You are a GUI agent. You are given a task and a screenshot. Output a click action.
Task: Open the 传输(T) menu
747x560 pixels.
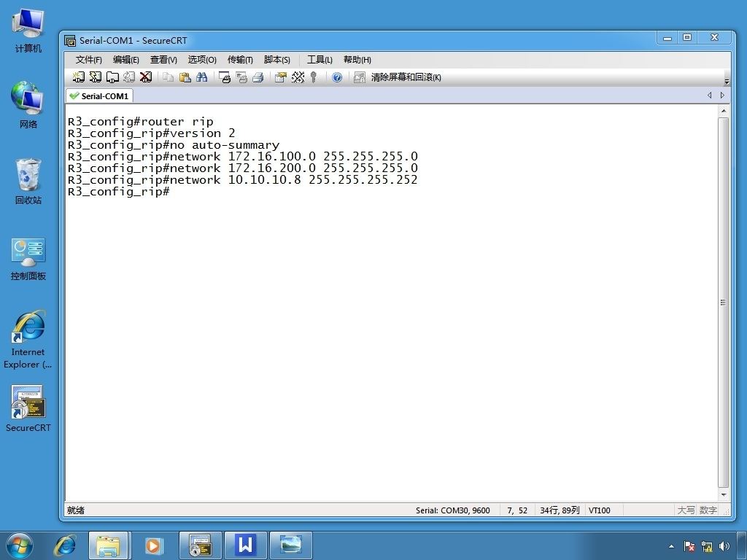pos(240,60)
